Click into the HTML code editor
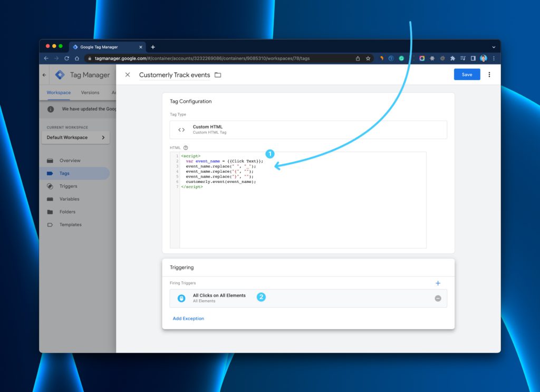Image resolution: width=540 pixels, height=392 pixels. [298, 200]
